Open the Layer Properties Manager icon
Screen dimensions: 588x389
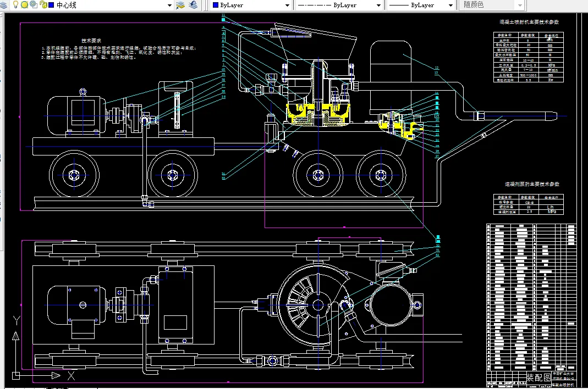4,5
